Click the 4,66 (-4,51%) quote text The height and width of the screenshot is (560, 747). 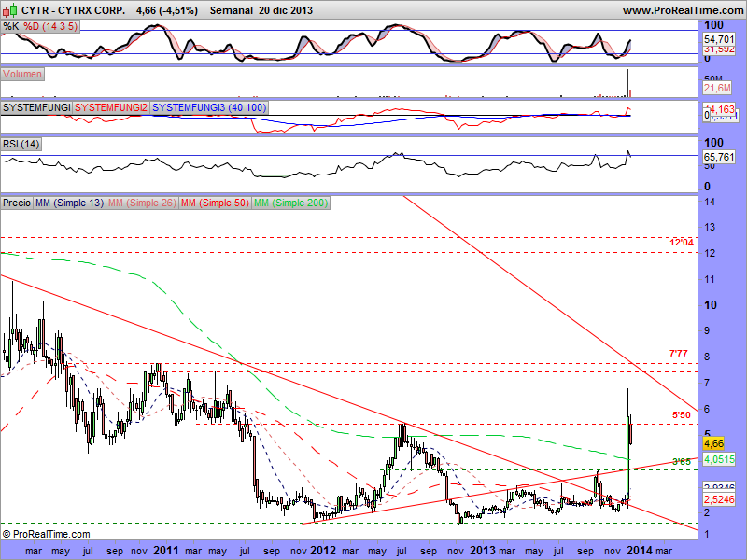pyautogui.click(x=167, y=10)
